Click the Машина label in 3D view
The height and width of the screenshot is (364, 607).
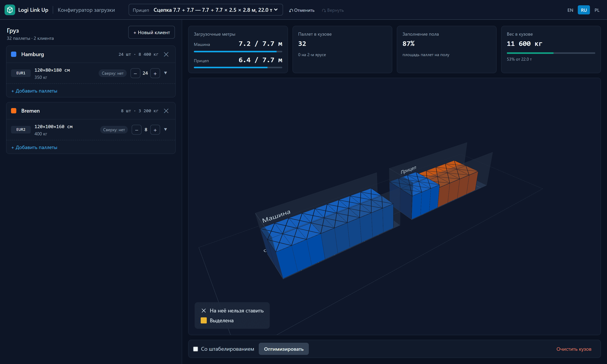click(276, 216)
